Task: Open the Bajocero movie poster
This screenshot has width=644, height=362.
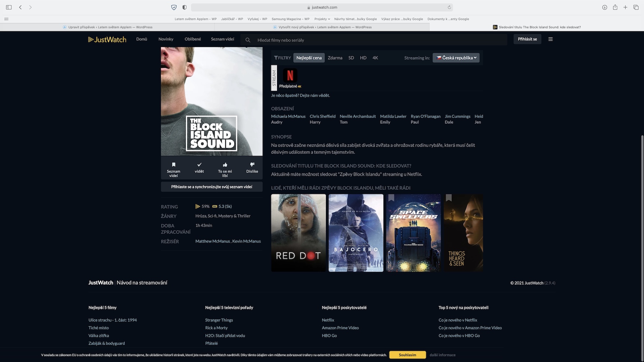Action: (x=356, y=233)
